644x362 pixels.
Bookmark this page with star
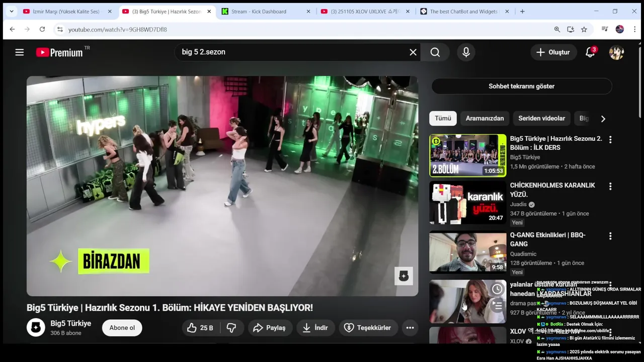(584, 30)
